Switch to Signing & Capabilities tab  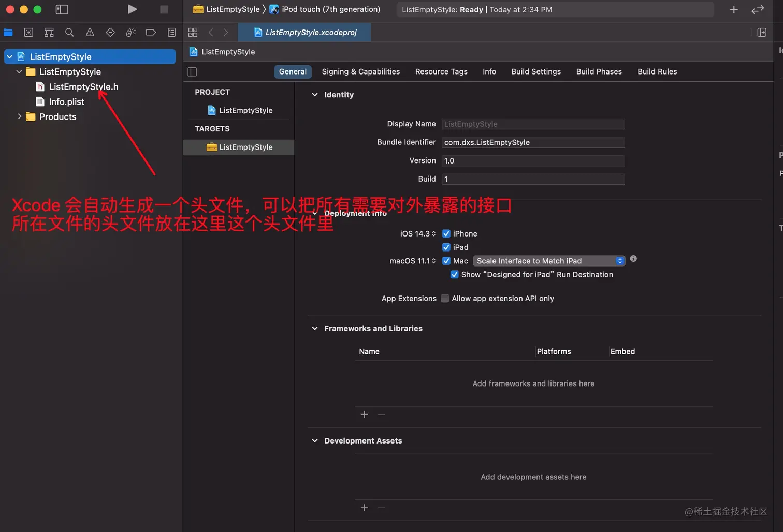pyautogui.click(x=361, y=72)
